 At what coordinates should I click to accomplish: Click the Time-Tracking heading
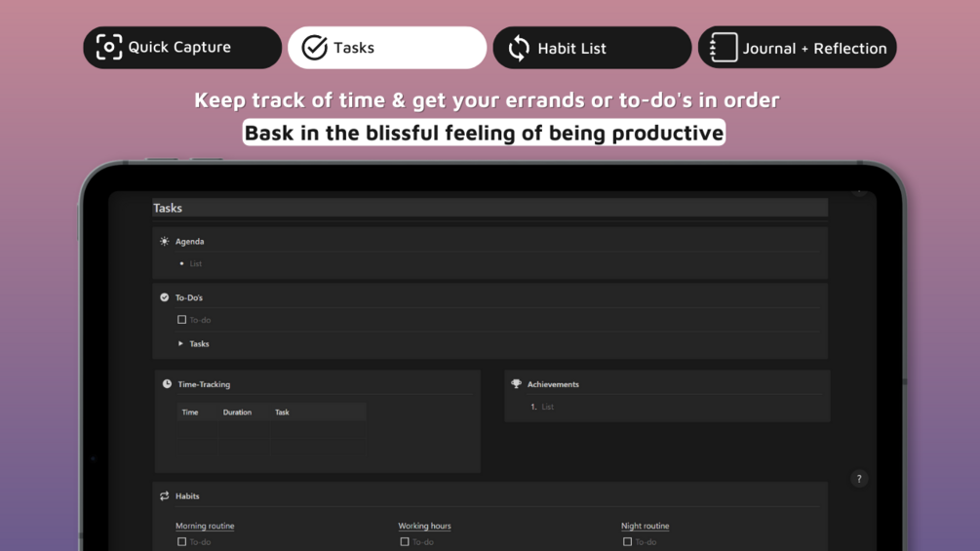tap(204, 384)
